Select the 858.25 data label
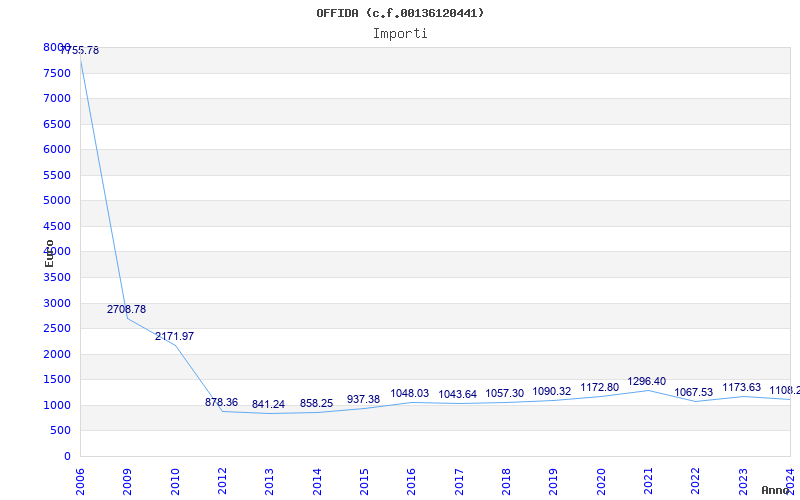800x500 pixels. point(316,403)
